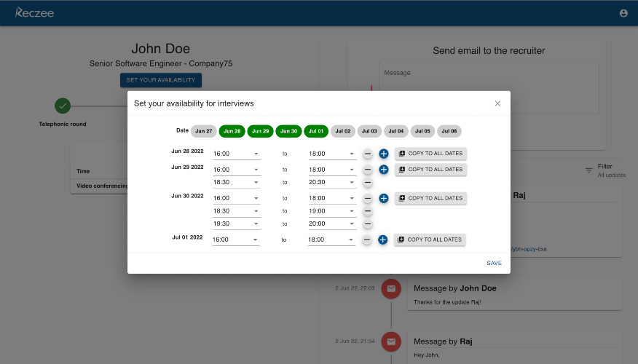638x364 pixels.
Task: Select the Jul 05 date chip
Action: 422,131
